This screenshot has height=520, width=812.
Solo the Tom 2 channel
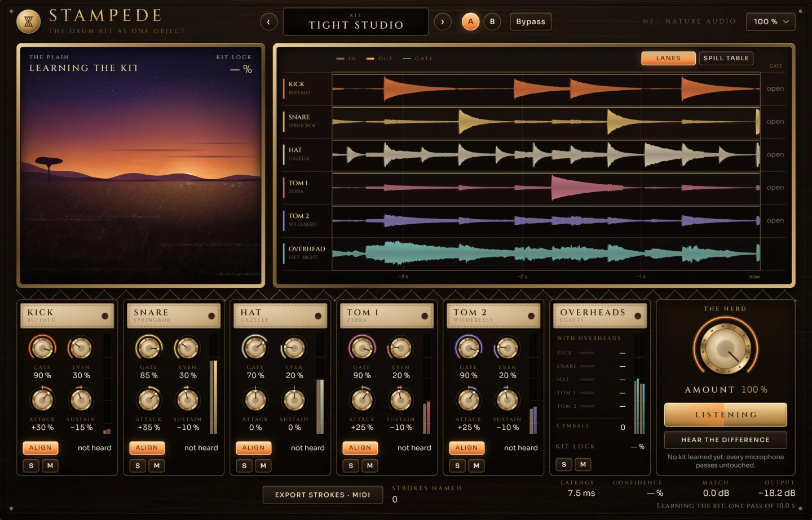457,466
